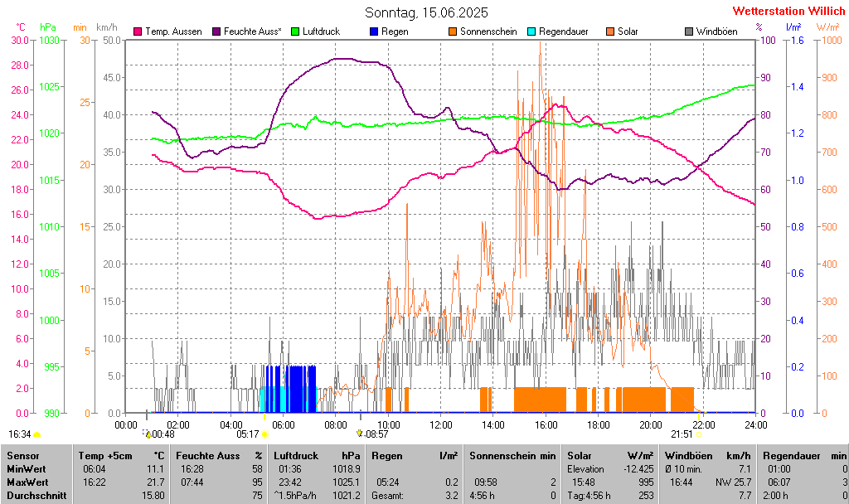The image size is (849, 504).
Task: Click the 'Gesamt:' rain total label
Action: (x=388, y=496)
